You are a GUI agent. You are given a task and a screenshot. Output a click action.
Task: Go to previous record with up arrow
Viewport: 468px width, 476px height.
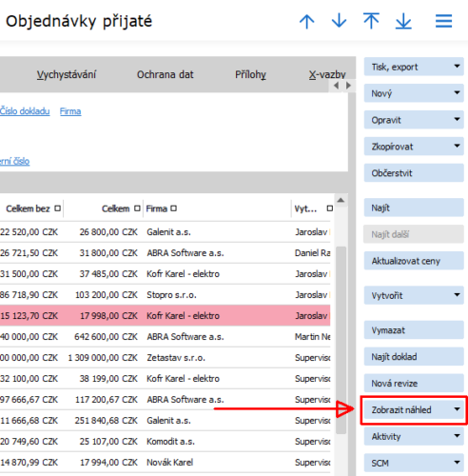click(306, 22)
